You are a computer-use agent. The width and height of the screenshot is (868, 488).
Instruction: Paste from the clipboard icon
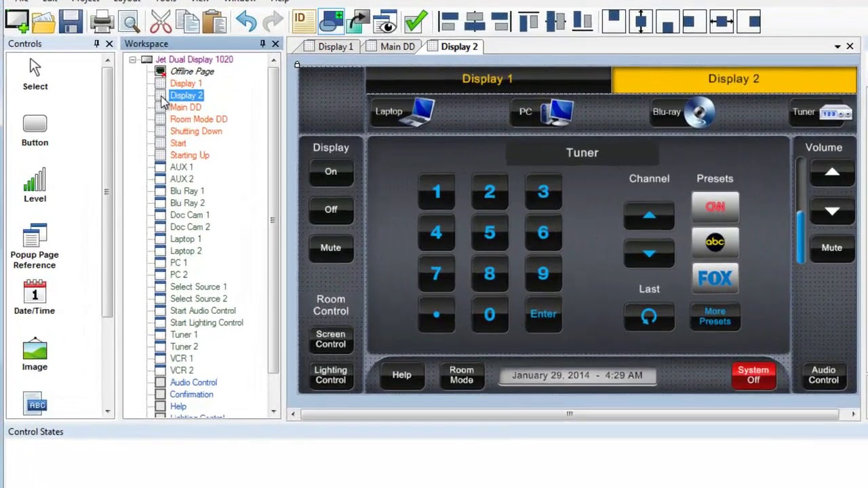coord(214,22)
